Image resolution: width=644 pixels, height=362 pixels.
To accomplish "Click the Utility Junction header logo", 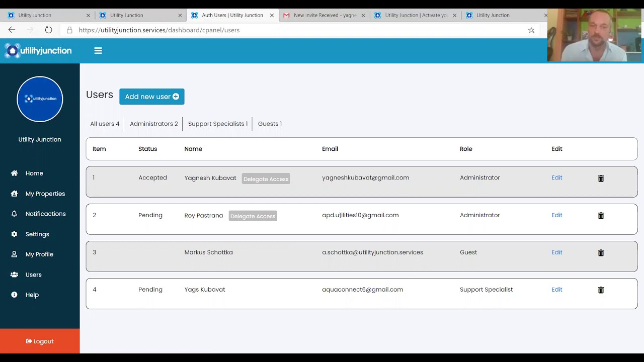I will point(38,51).
